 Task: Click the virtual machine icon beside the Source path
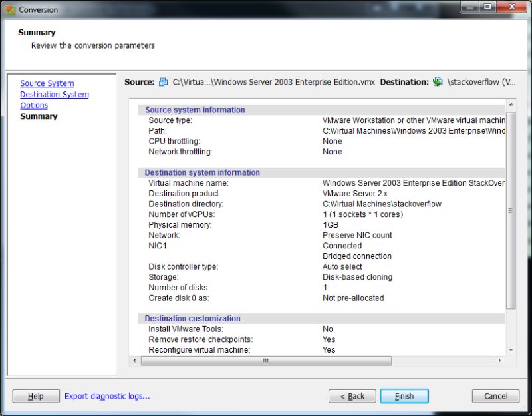click(x=164, y=81)
